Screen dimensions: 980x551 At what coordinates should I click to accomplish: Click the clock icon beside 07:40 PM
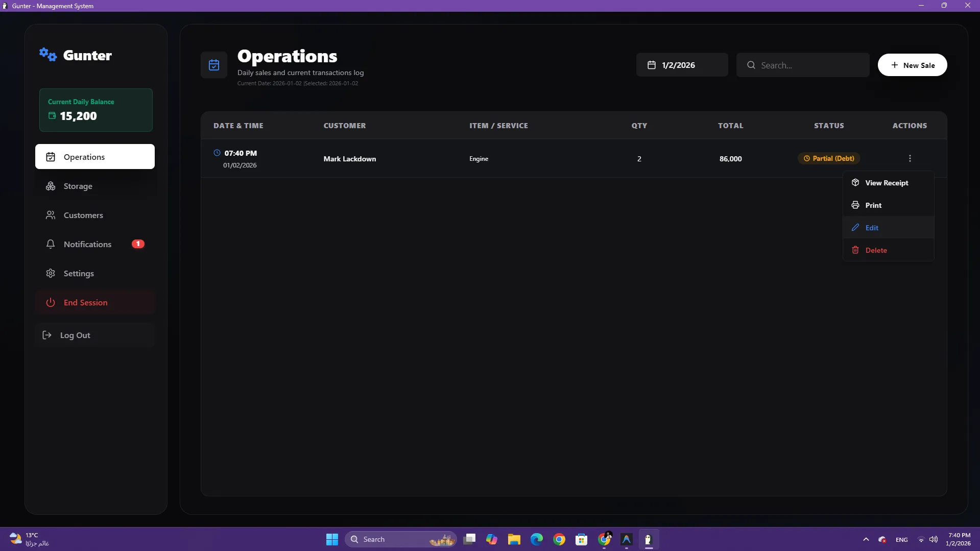point(217,153)
